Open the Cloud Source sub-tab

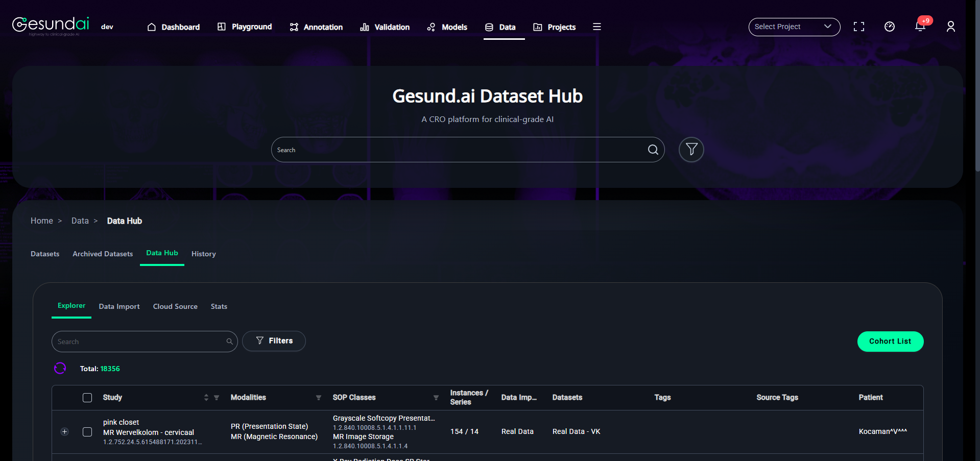tap(175, 306)
